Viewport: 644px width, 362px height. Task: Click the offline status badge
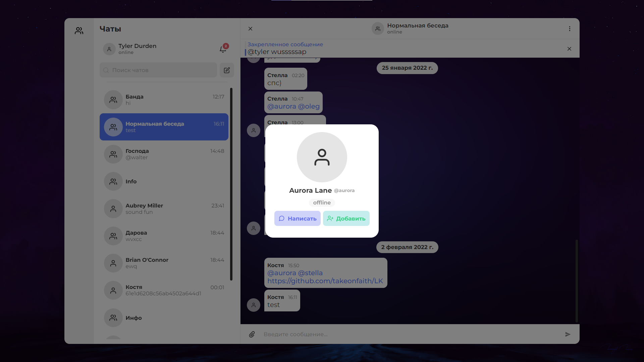(x=322, y=203)
